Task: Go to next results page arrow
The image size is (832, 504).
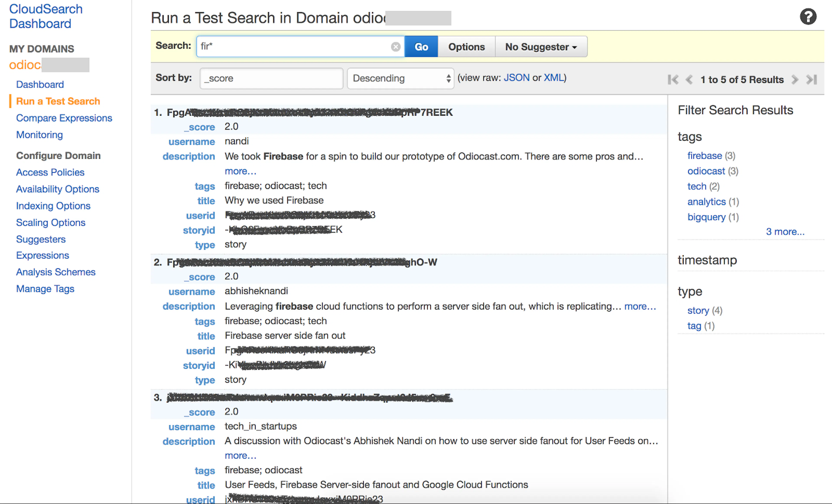Action: [795, 80]
